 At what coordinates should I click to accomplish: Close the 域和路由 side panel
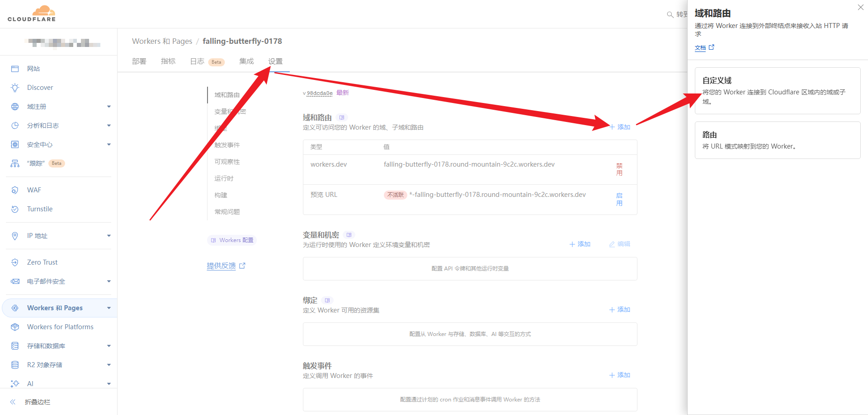pyautogui.click(x=860, y=8)
